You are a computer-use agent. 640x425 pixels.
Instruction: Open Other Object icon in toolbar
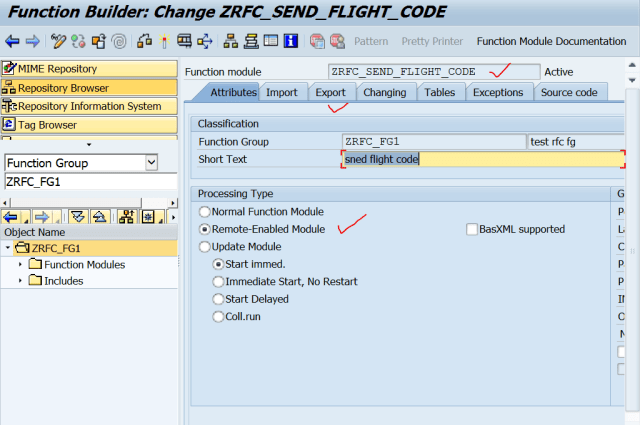(x=99, y=41)
